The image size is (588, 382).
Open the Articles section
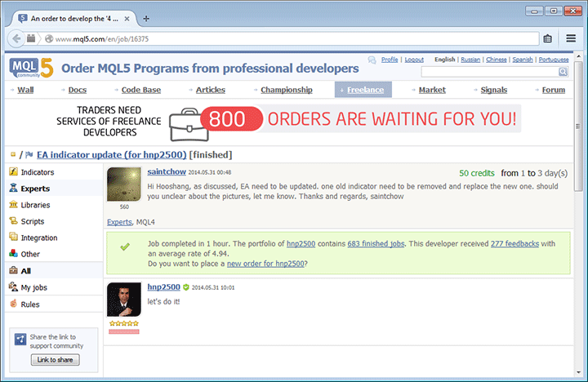click(211, 90)
